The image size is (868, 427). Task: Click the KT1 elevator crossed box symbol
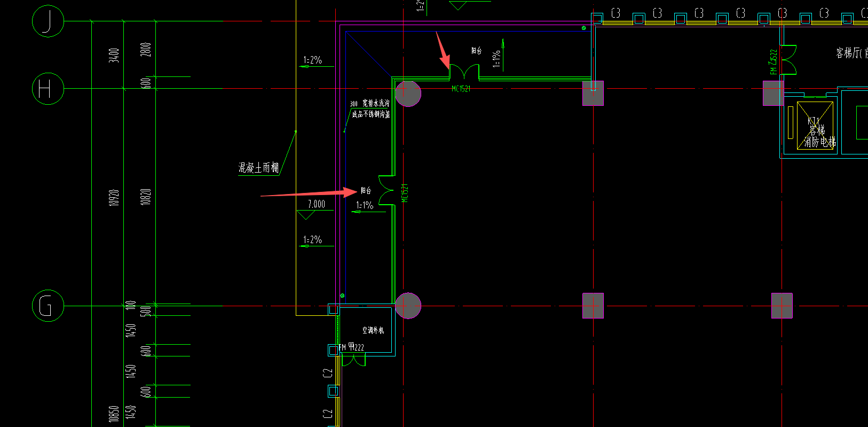click(815, 126)
